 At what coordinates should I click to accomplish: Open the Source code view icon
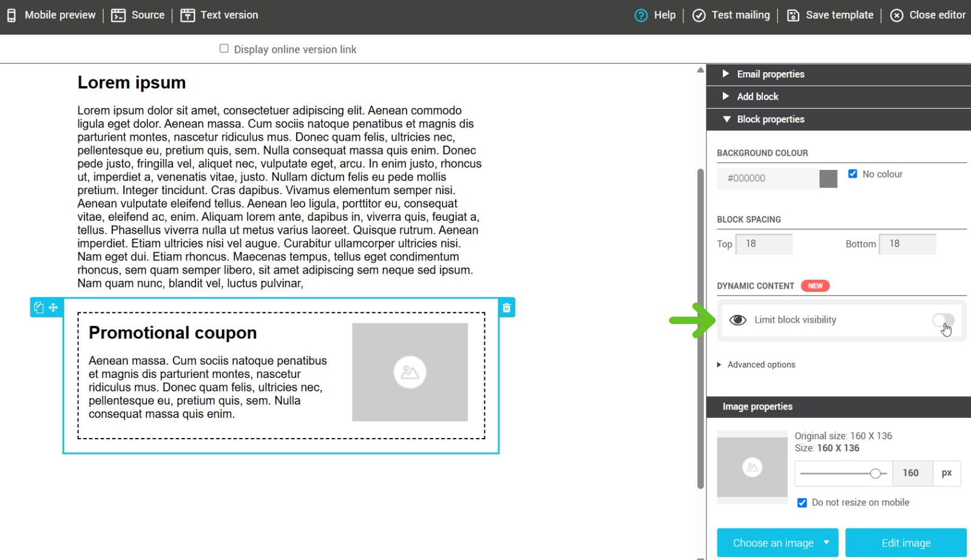(118, 15)
